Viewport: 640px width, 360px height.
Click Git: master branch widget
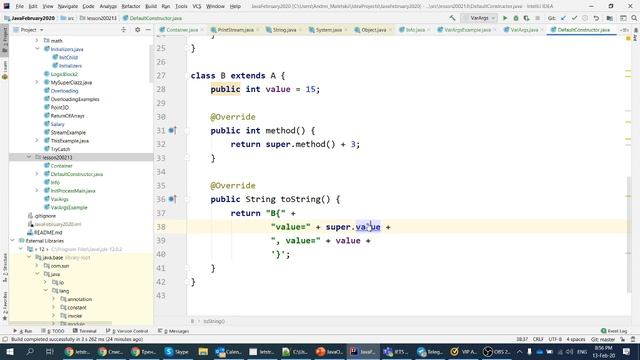(602, 339)
